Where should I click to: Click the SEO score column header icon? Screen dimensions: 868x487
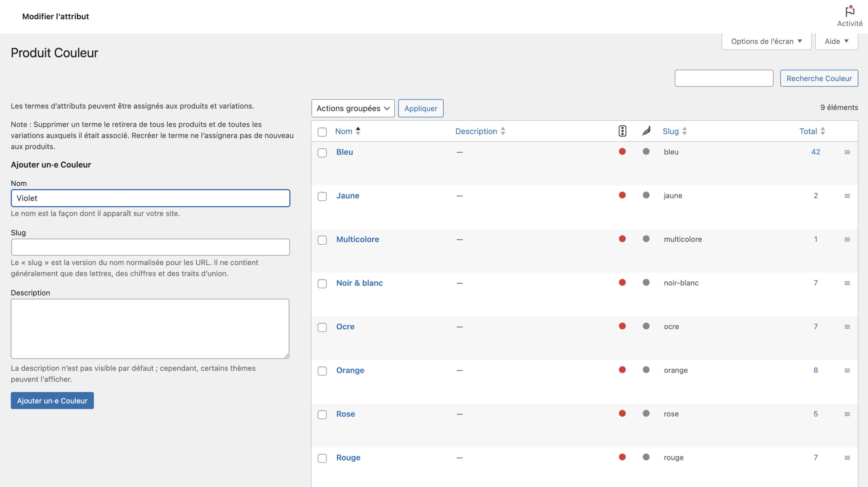(622, 131)
